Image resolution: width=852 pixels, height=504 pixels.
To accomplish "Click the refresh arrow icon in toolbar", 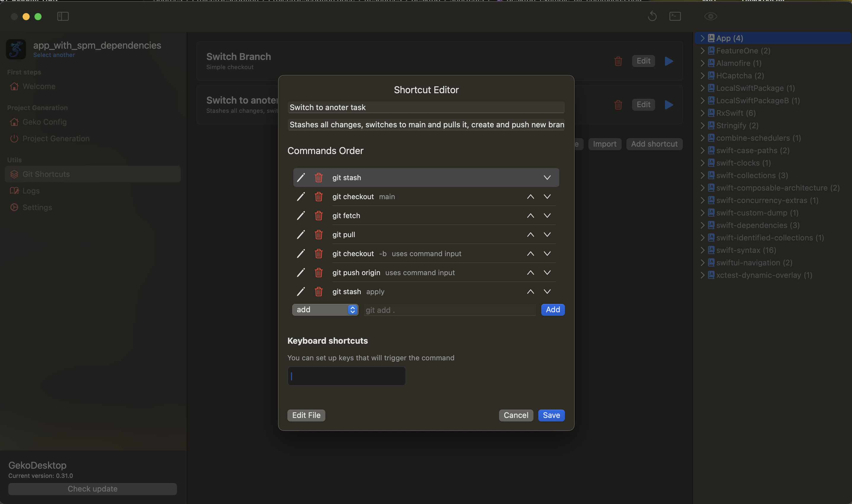I will [652, 16].
